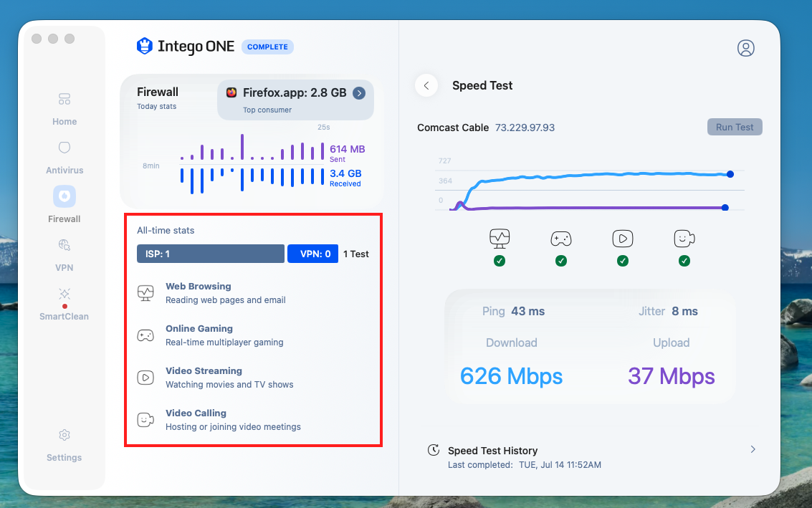Open Speed Test History title
The image size is (812, 508).
coord(492,451)
